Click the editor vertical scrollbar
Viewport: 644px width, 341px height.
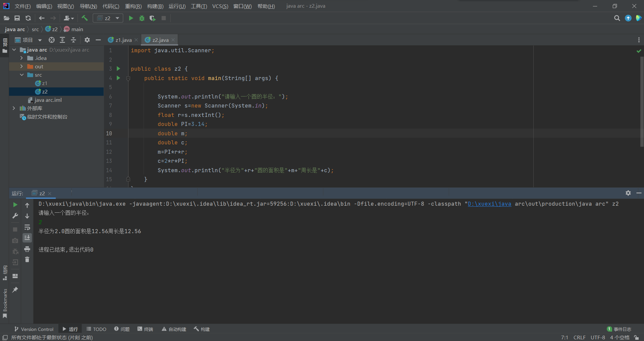(x=642, y=101)
